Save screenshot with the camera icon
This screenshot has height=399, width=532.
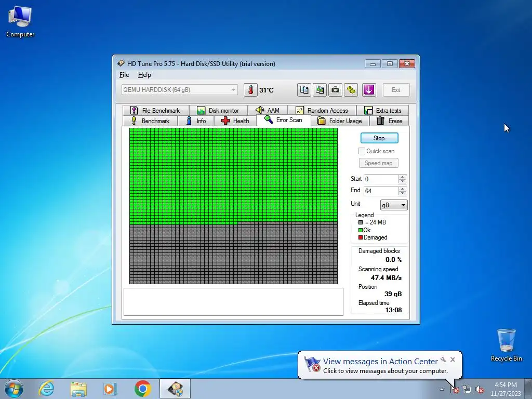click(335, 90)
